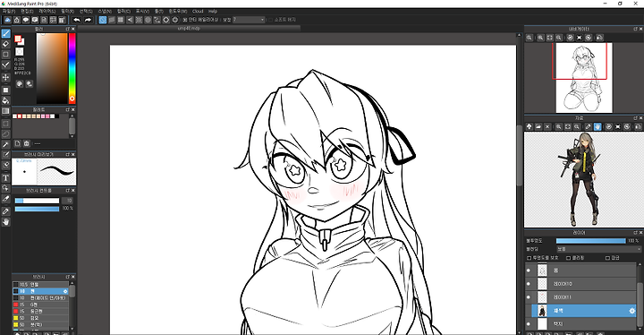Close the Color panel with its X
This screenshot has height=335, width=644.
tap(73, 30)
